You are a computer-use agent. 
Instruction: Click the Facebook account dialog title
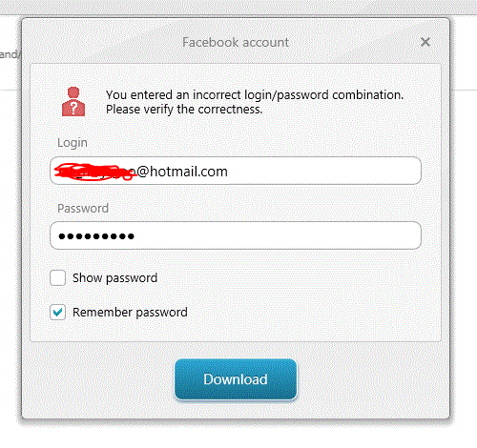(x=236, y=42)
